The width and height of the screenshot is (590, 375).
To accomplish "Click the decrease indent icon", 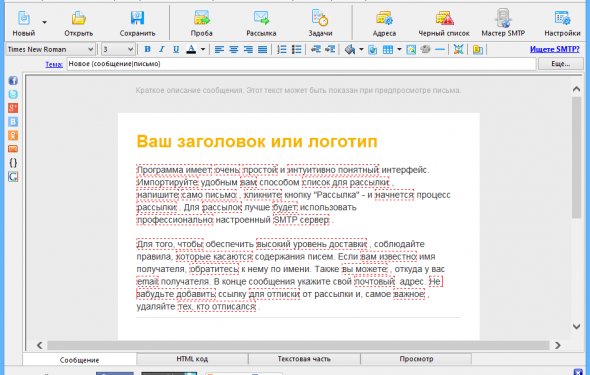I will (x=316, y=49).
